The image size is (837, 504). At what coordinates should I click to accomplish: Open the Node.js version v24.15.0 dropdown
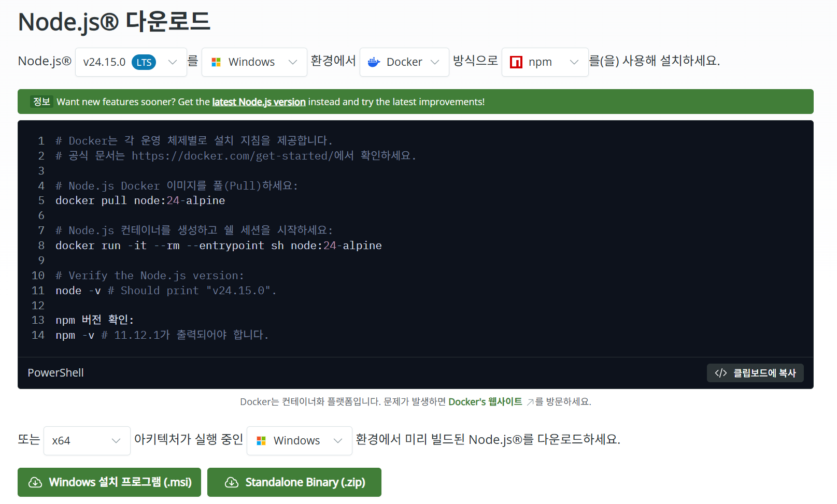coord(131,62)
